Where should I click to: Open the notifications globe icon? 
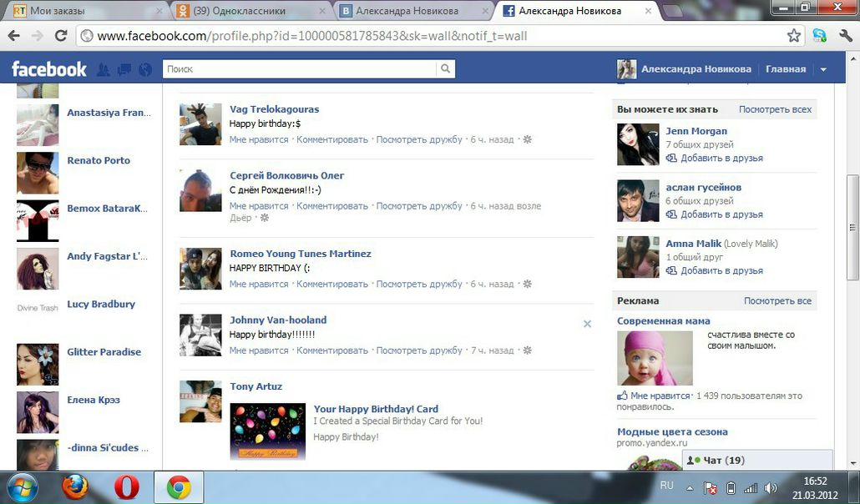[x=145, y=69]
